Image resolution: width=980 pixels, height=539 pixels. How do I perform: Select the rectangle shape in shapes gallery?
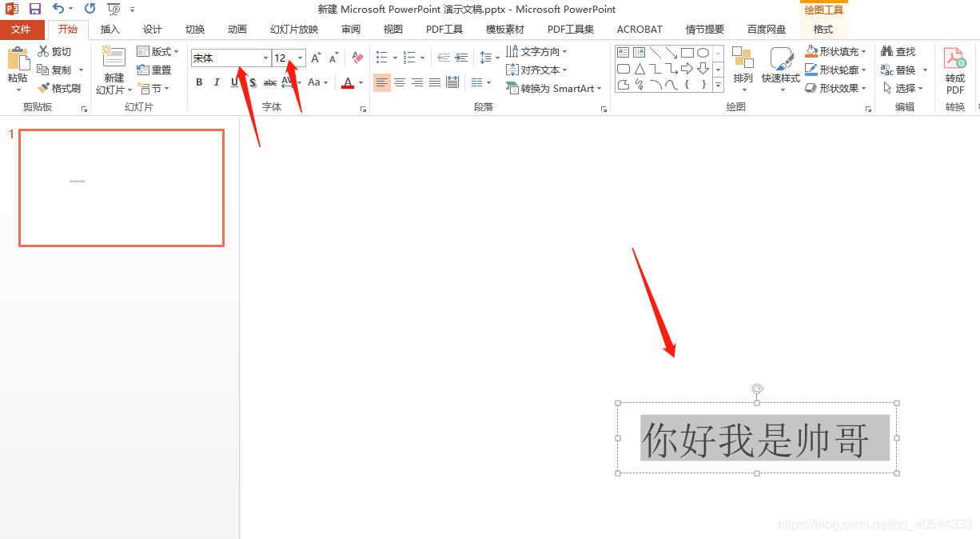tap(687, 53)
